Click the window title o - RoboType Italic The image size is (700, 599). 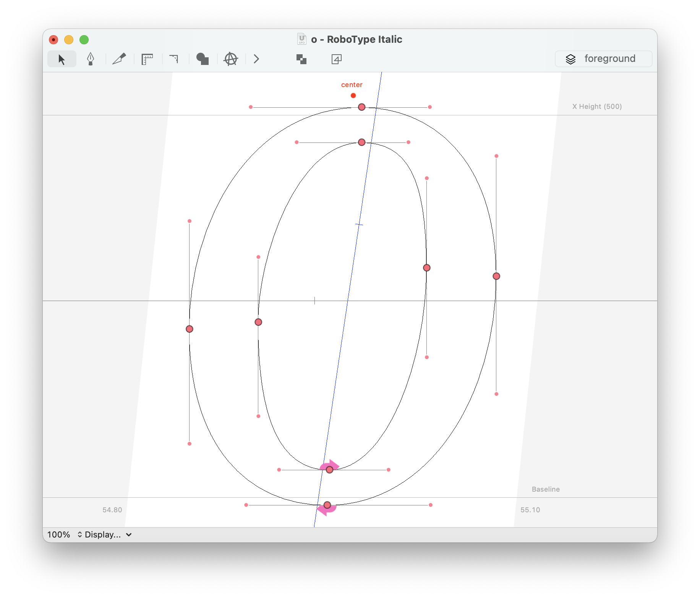[356, 39]
